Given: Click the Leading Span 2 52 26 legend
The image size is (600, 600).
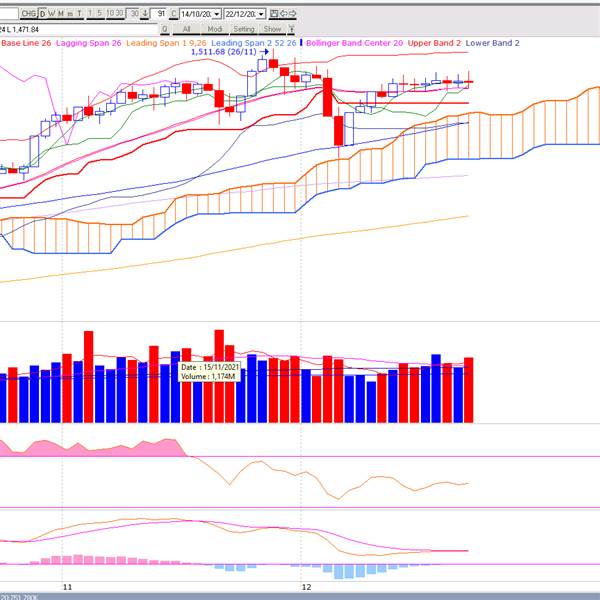Looking at the screenshot, I should (254, 43).
